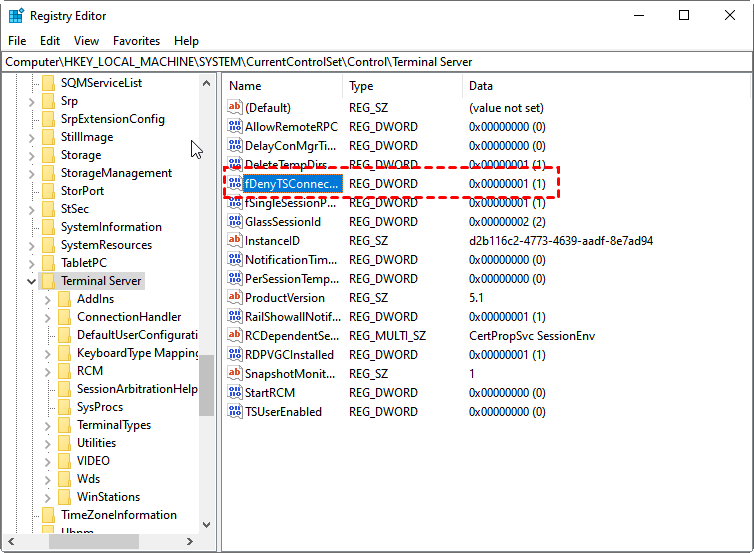Sort values by the Name column header
754x553 pixels.
[x=283, y=86]
